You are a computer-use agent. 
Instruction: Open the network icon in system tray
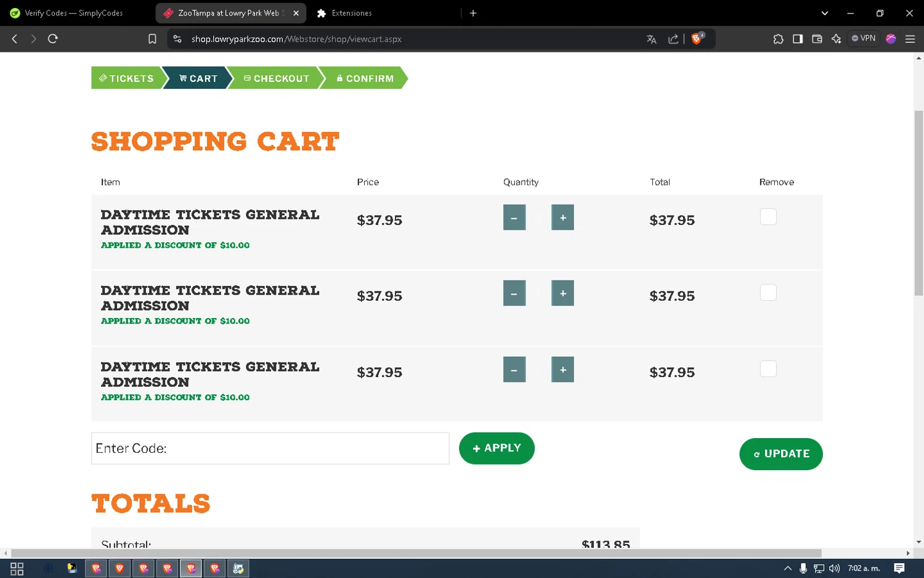819,568
